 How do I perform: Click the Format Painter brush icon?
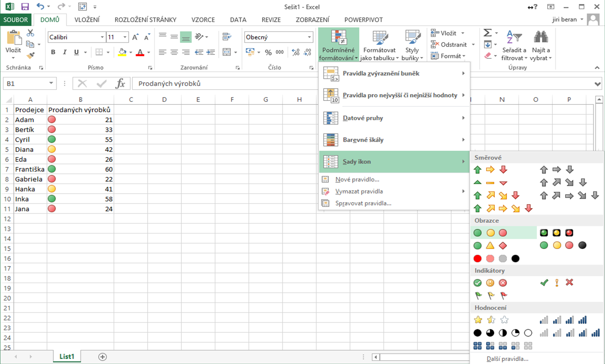[30, 55]
